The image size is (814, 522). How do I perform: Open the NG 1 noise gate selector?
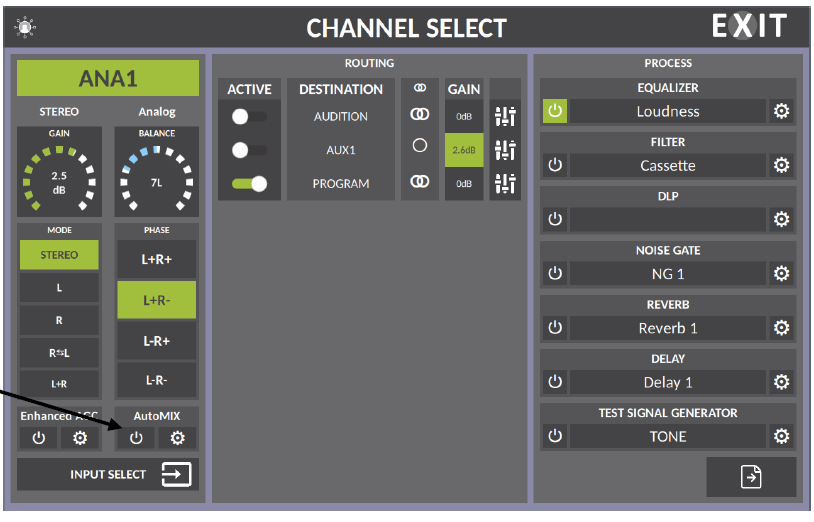point(667,274)
